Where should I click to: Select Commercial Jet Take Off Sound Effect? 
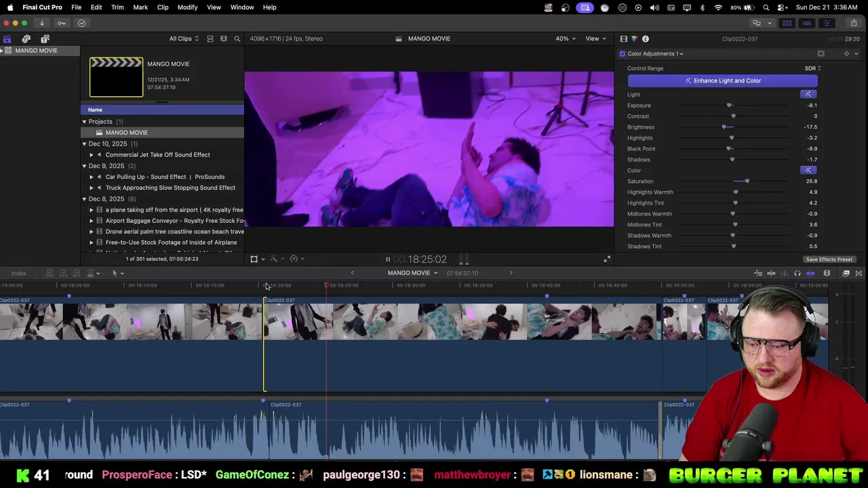point(157,155)
